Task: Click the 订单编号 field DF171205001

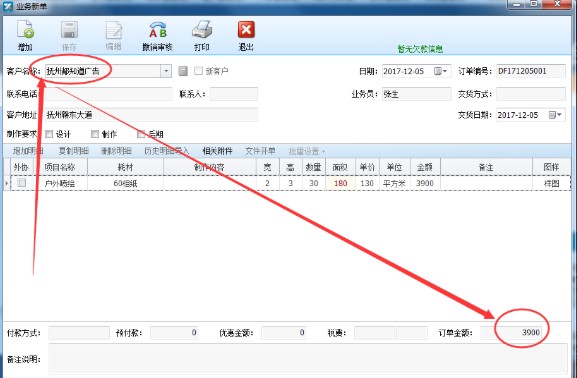Action: pos(531,71)
